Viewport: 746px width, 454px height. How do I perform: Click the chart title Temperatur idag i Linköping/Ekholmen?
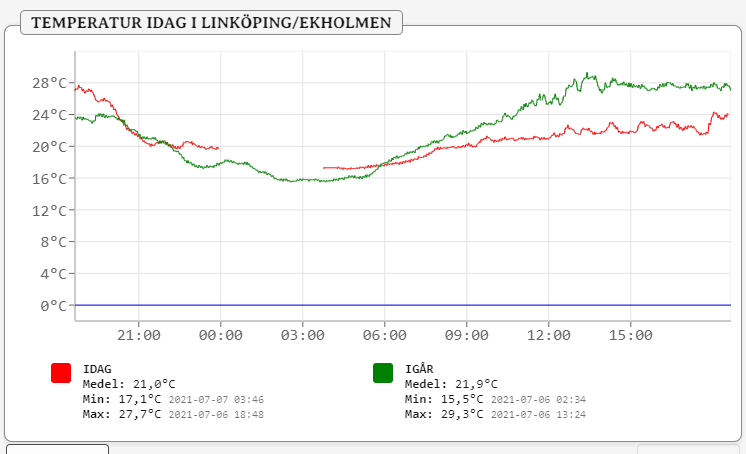click(211, 22)
